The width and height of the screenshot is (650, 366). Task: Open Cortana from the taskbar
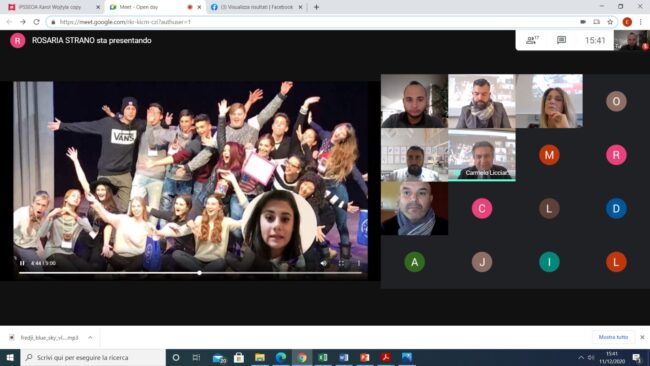176,357
